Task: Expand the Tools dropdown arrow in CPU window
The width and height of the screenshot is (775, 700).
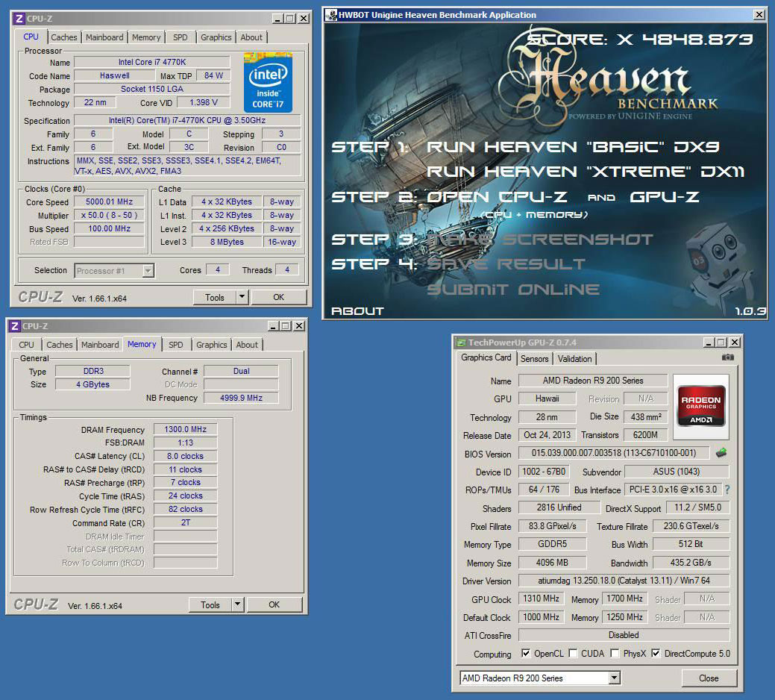Action: coord(242,297)
